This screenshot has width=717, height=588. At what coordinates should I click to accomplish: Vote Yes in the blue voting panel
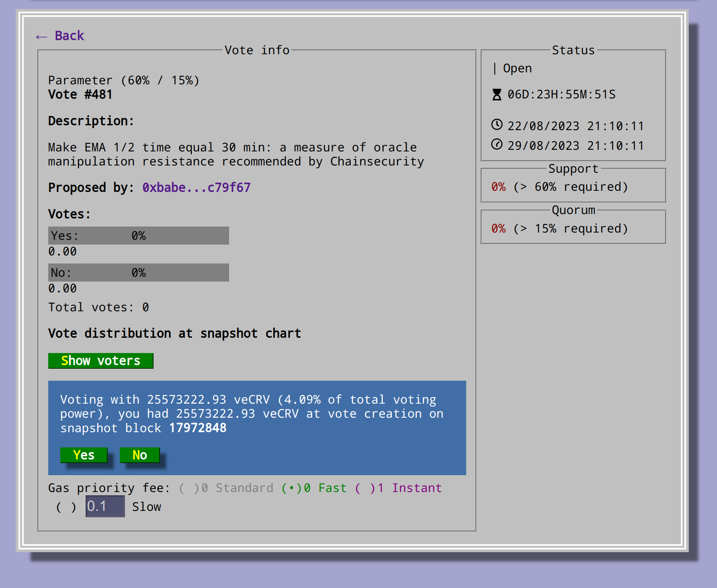click(84, 455)
